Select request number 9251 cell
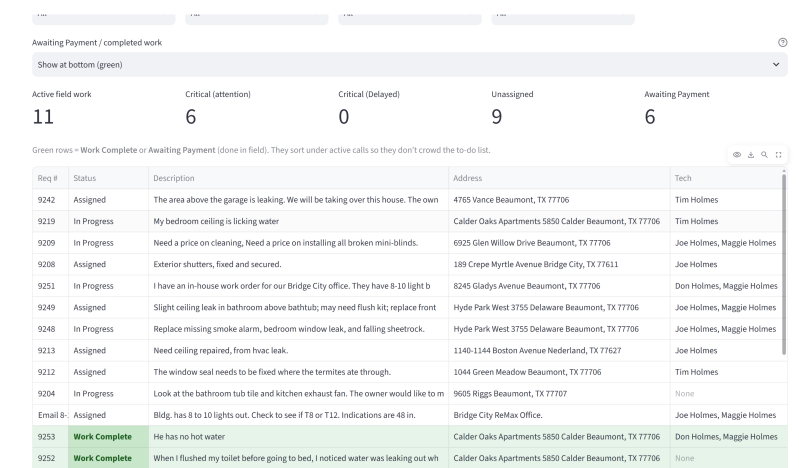This screenshot has height=468, width=799. click(50, 285)
